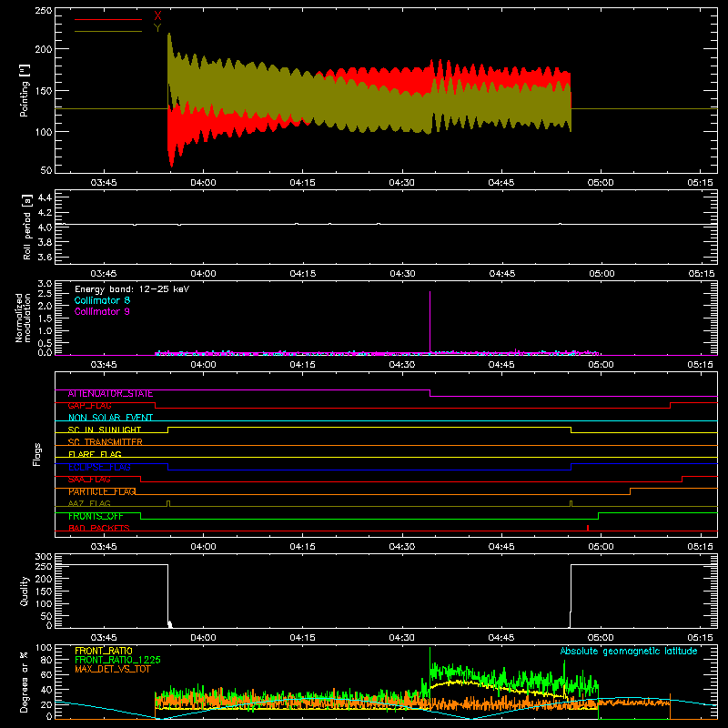Click the 'Collimator 9' legend entry
Image resolution: width=728 pixels, height=728 pixels.
click(102, 311)
